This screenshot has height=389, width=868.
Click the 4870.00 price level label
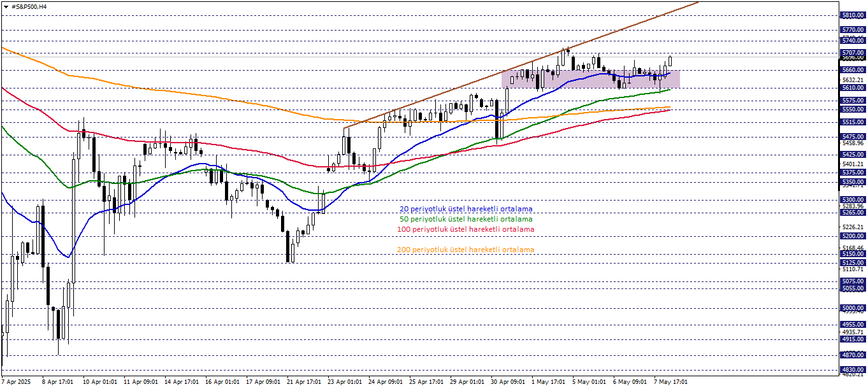point(852,355)
